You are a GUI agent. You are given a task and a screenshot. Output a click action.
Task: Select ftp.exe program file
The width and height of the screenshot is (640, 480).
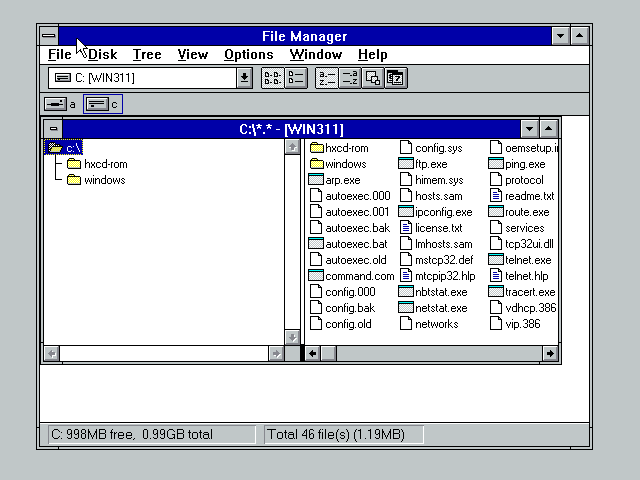(423, 164)
